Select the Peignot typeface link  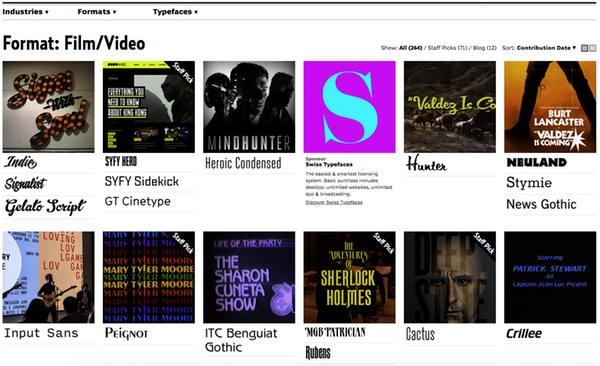tap(126, 333)
